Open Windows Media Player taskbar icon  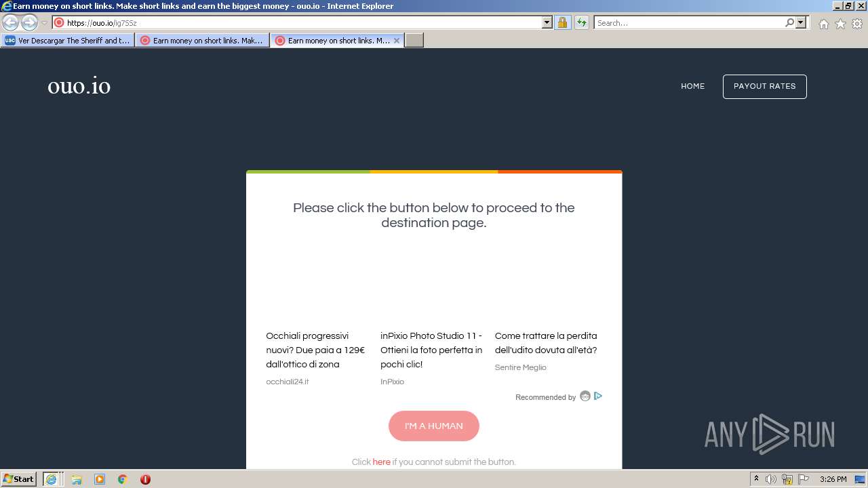(x=100, y=479)
